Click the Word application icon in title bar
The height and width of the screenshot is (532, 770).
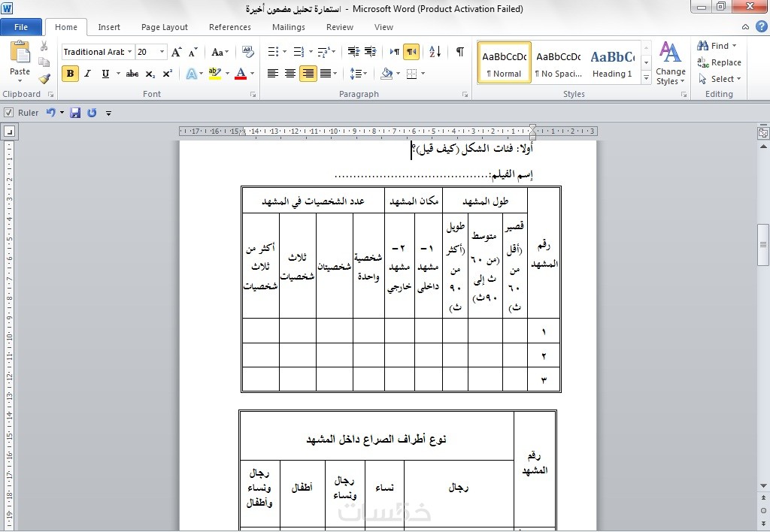7,8
